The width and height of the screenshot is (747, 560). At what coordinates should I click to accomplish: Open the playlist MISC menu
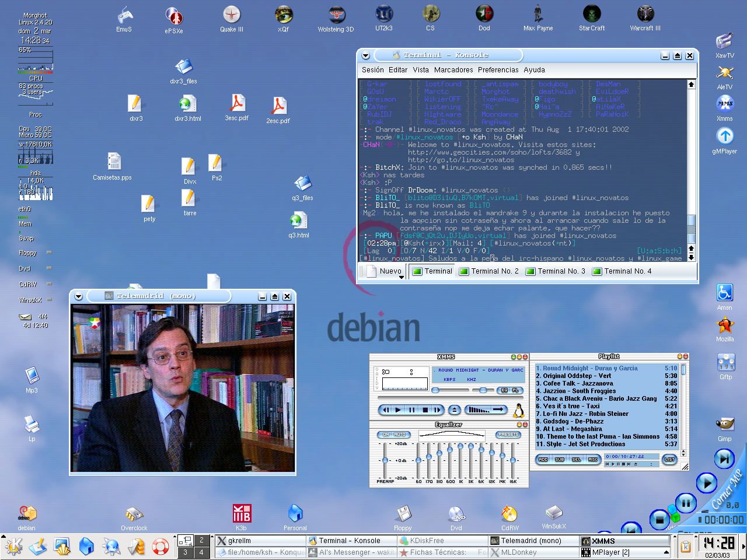pos(593,459)
